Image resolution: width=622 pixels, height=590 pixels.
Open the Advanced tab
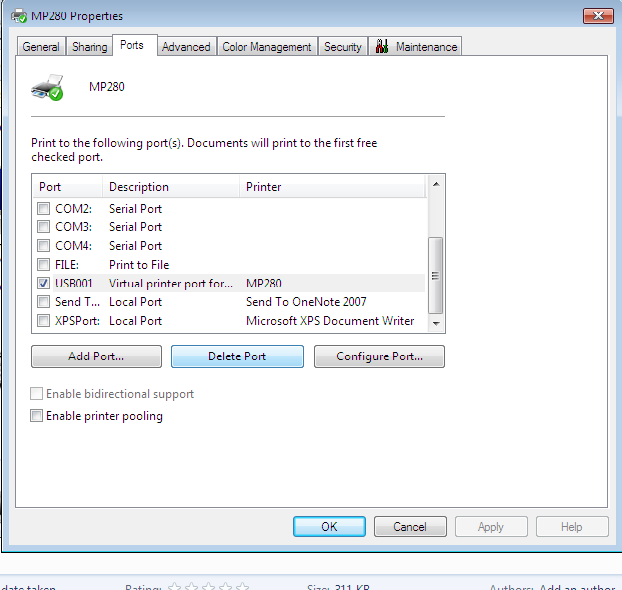[x=186, y=47]
